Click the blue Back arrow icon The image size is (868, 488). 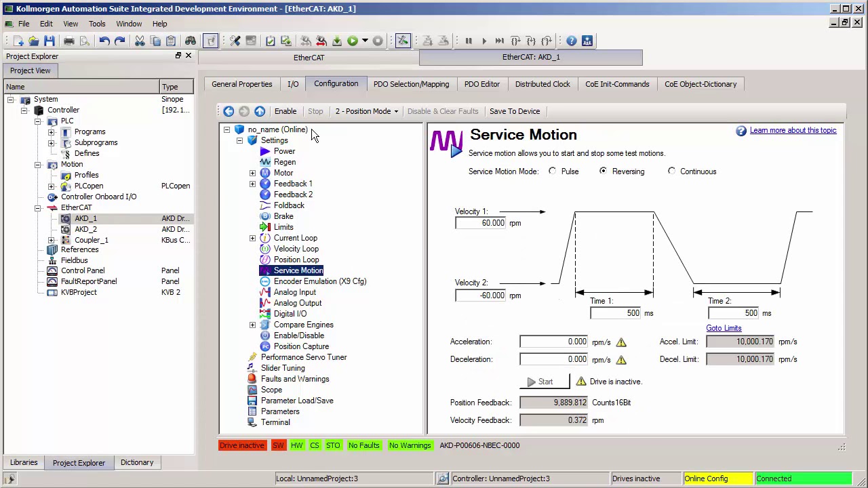pyautogui.click(x=229, y=111)
